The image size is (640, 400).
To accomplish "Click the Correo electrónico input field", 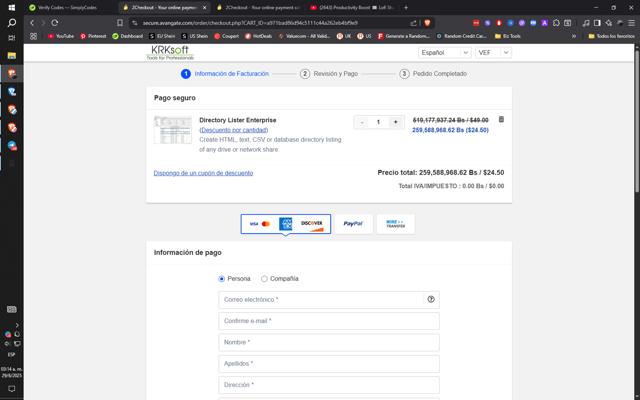I will [x=329, y=300].
